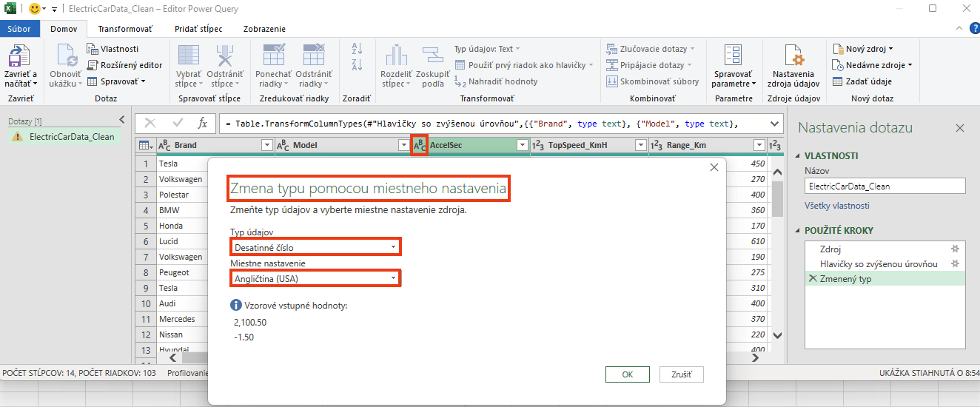The height and width of the screenshot is (407, 980).
Task: Click Skombinovať súbory
Action: (x=652, y=81)
